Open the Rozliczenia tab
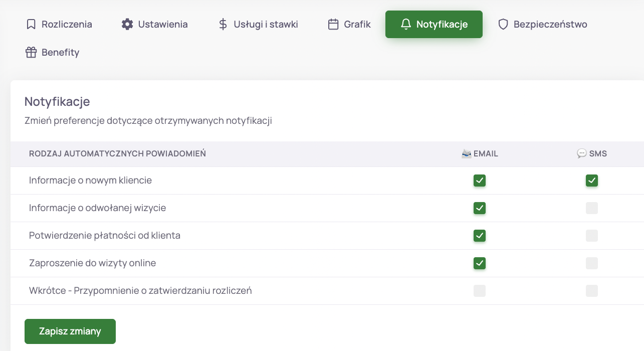 [59, 24]
